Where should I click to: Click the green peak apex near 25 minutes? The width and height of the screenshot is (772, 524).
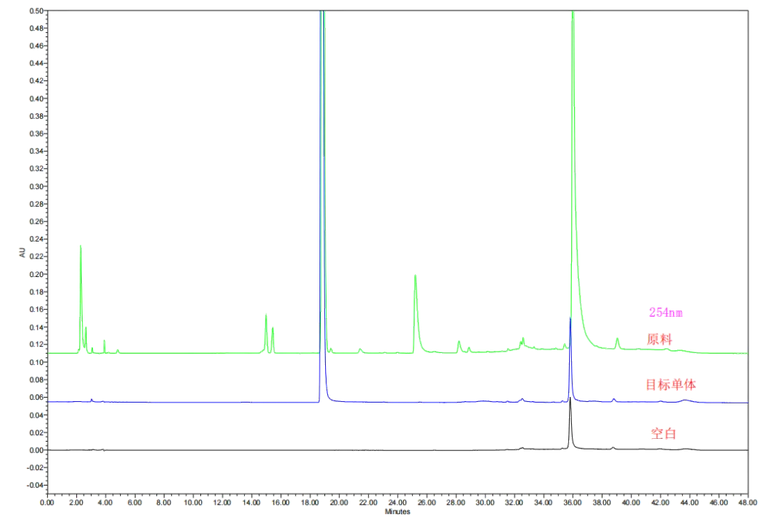click(415, 276)
